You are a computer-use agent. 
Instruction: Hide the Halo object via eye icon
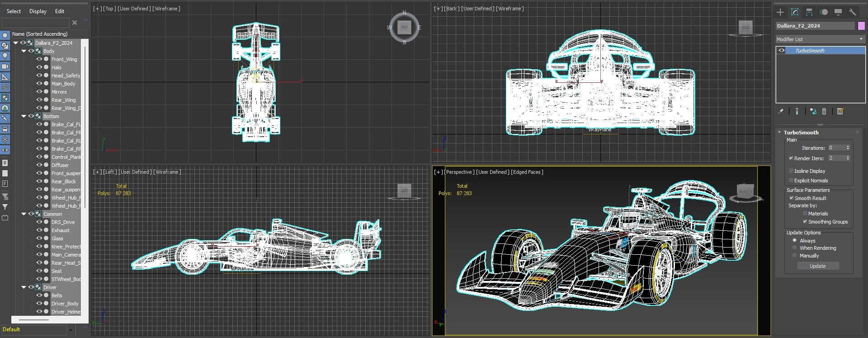pos(39,67)
